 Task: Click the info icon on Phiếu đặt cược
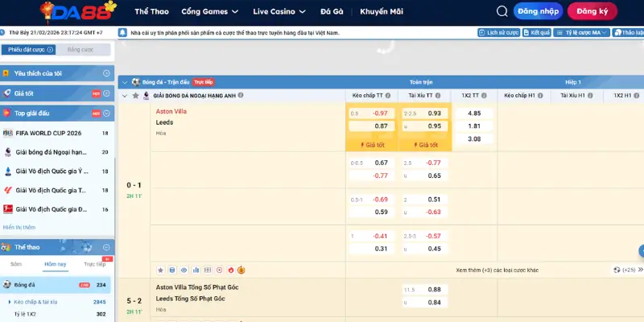click(50, 49)
